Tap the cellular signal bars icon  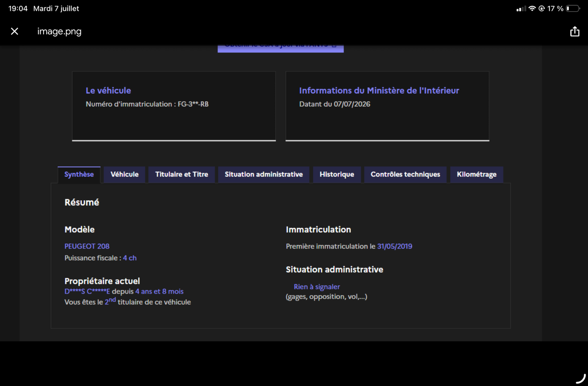pyautogui.click(x=521, y=9)
